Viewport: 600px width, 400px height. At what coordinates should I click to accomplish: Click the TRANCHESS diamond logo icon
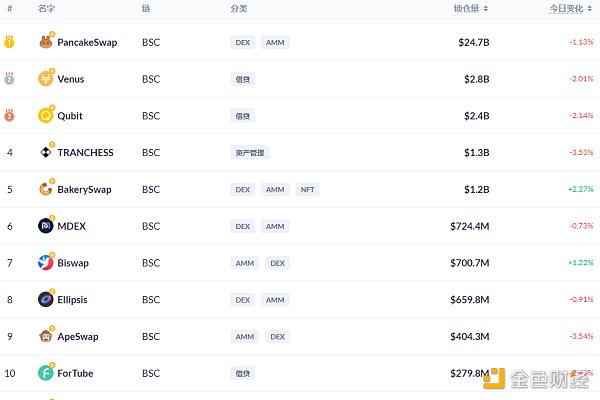click(x=46, y=152)
